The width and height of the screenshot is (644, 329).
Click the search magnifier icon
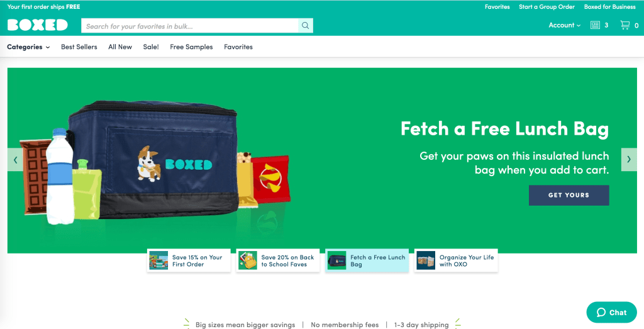tap(305, 25)
